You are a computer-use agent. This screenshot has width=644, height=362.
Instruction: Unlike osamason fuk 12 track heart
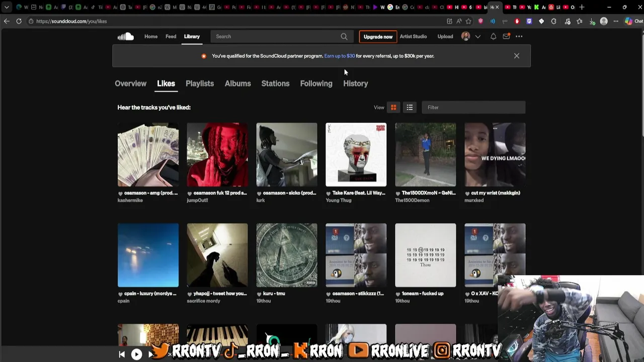coord(190,193)
